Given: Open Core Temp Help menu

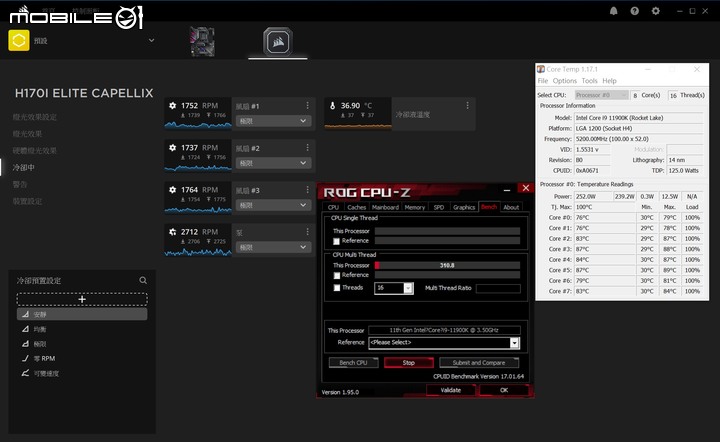Looking at the screenshot, I should pos(609,81).
